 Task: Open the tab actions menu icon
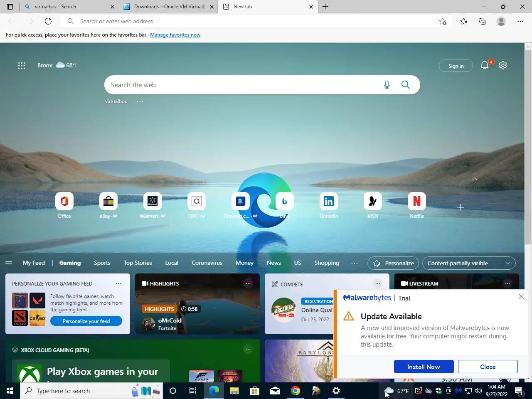pyautogui.click(x=10, y=7)
